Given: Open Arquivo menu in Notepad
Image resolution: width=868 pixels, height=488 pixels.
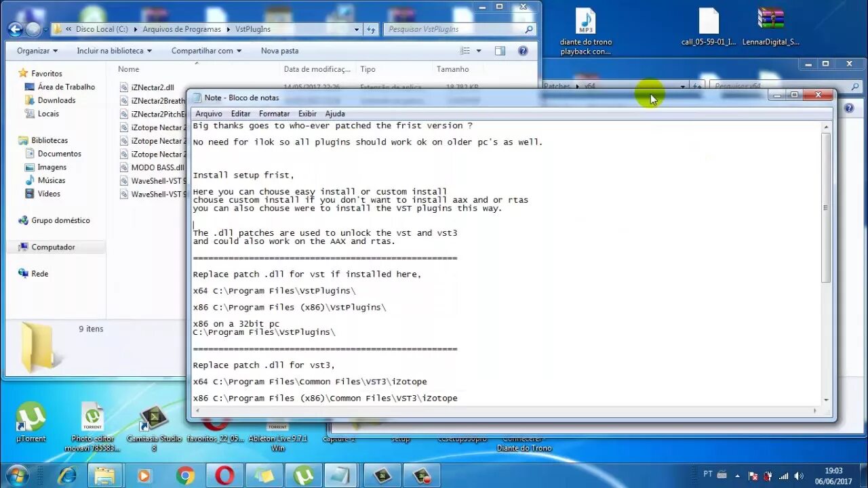Looking at the screenshot, I should (x=209, y=114).
